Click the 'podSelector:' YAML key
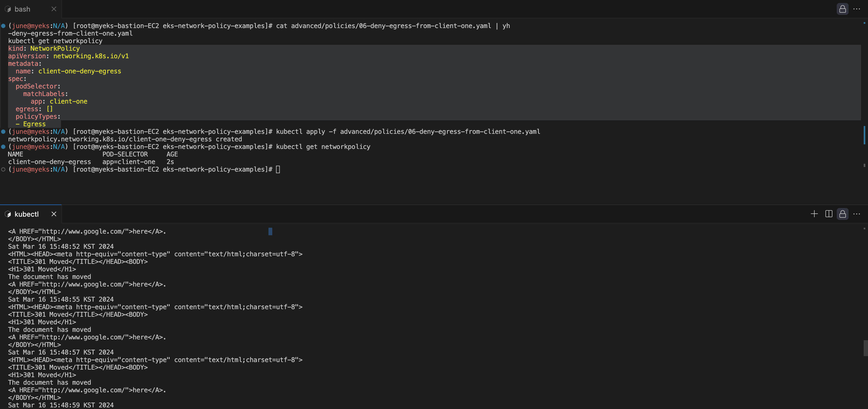This screenshot has width=868, height=409. (38, 86)
